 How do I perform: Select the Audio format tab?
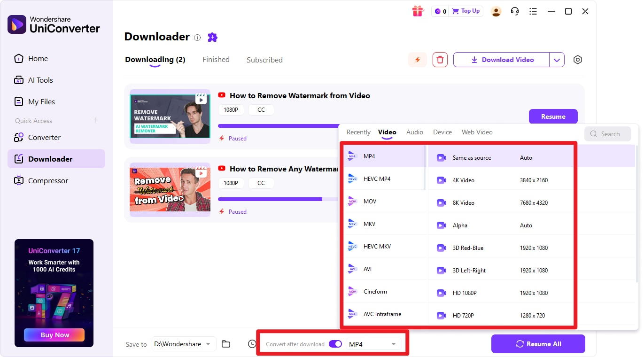click(x=415, y=132)
